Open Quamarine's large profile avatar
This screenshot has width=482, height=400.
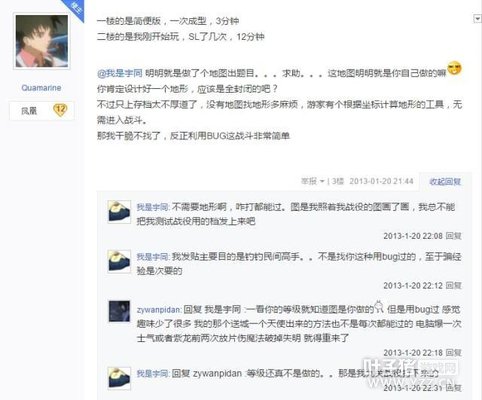coord(42,41)
